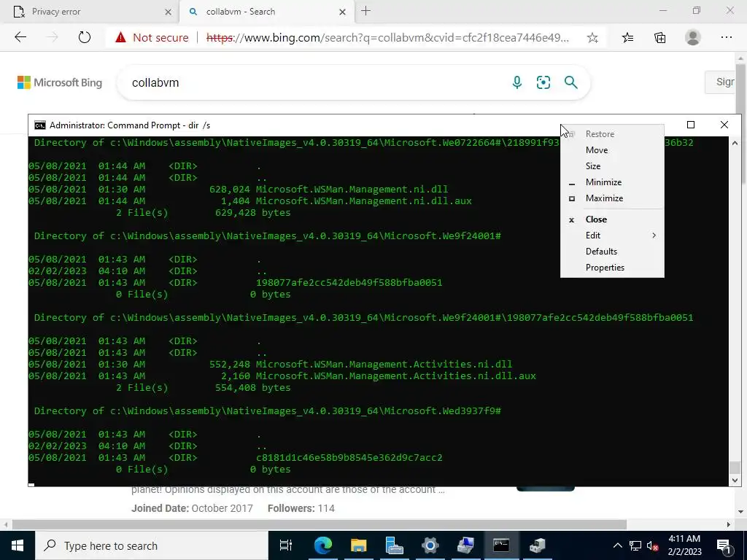Click the Command Prompt scroll down arrow

735,481
